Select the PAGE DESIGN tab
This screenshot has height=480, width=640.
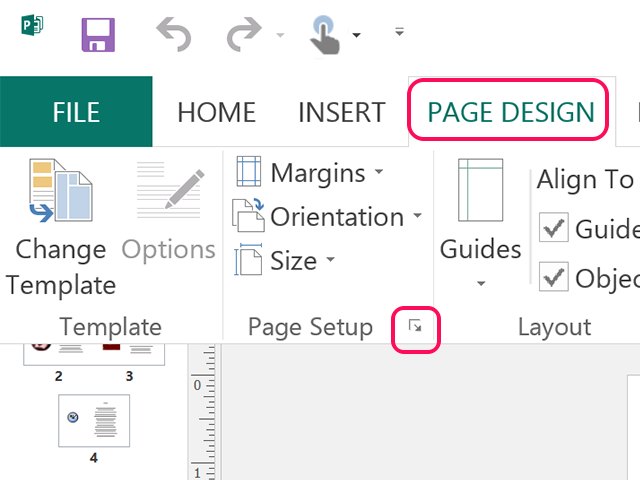point(510,112)
